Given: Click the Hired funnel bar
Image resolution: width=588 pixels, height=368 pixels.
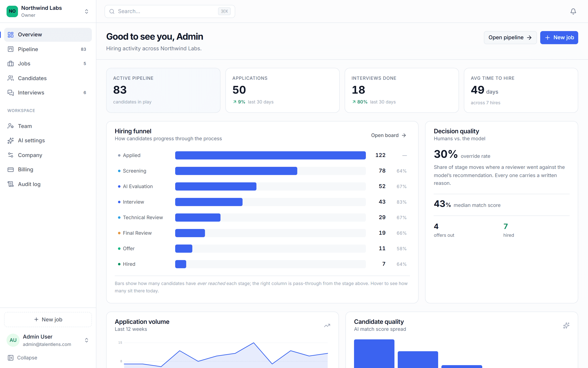Looking at the screenshot, I should point(180,264).
